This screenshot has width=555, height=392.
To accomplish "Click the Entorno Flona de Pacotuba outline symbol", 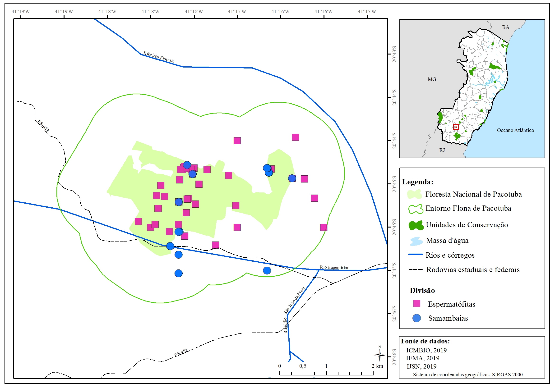I will pos(416,209).
